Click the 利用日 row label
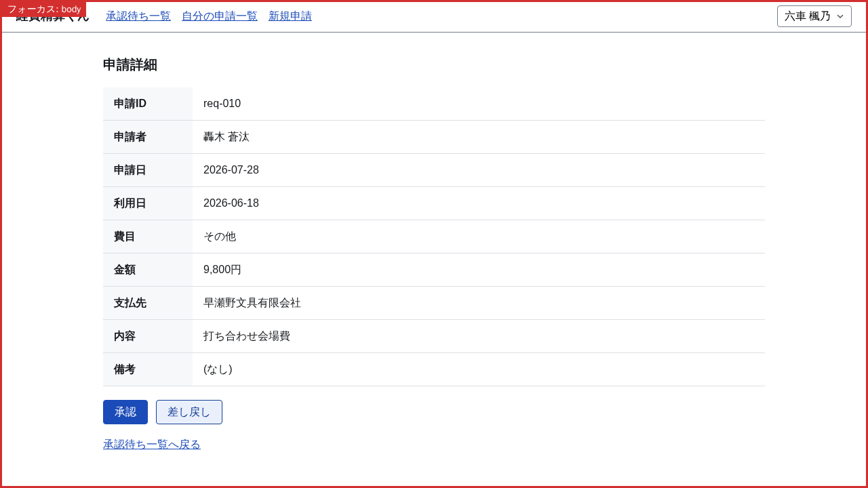Image resolution: width=868 pixels, height=488 pixels. (130, 203)
